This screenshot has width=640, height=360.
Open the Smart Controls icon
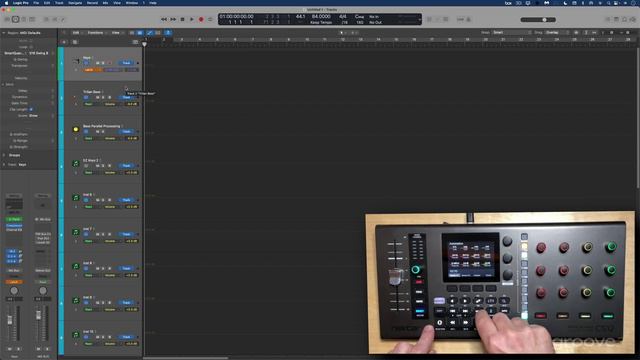(x=46, y=19)
